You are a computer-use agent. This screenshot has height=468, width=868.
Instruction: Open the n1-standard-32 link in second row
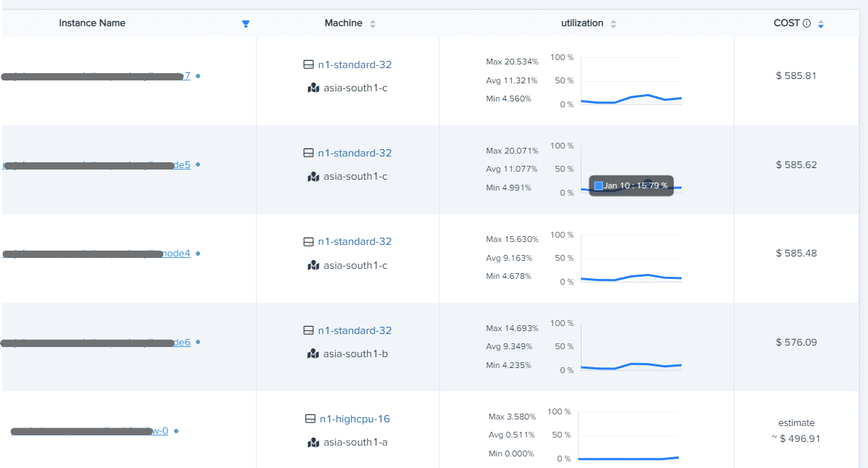[355, 153]
